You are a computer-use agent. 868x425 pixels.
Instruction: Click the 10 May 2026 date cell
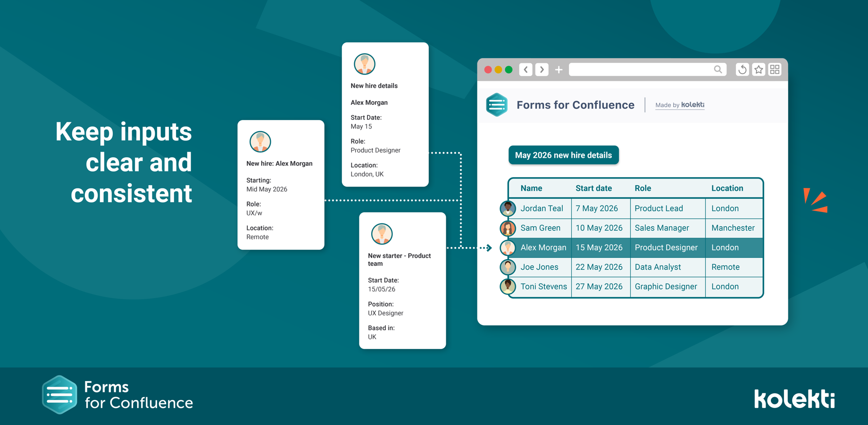click(x=599, y=228)
